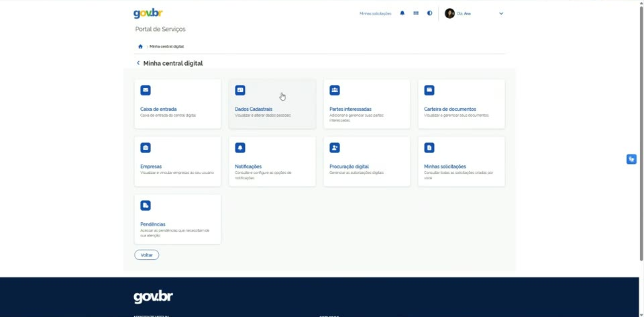Open the Dados Cadastrais card title
Viewport: 644px width, 317px height.
[x=254, y=109]
